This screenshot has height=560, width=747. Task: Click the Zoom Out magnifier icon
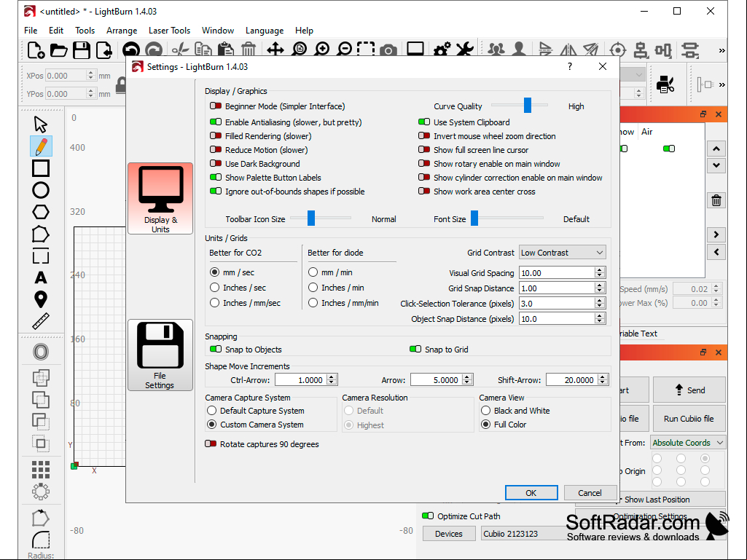[344, 50]
